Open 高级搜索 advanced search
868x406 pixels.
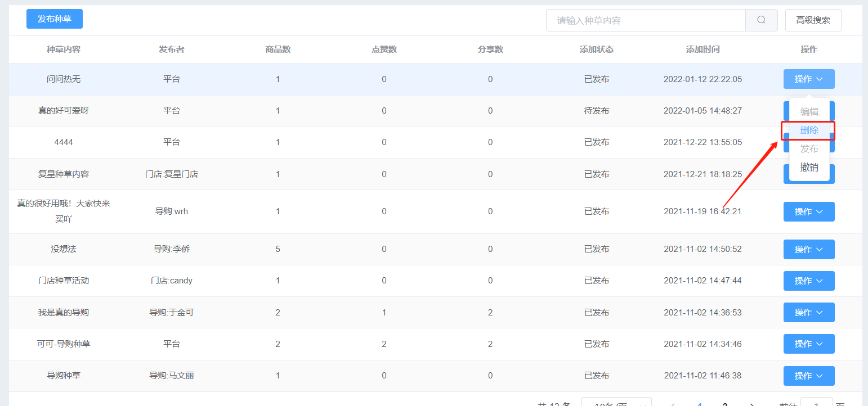(813, 20)
